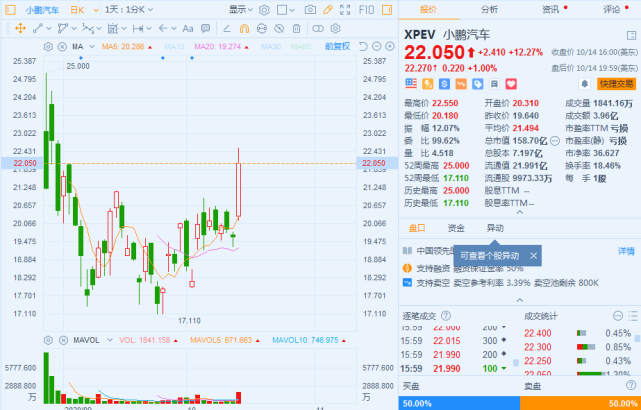Open dropdown arrow next to polyline tool

74,28
